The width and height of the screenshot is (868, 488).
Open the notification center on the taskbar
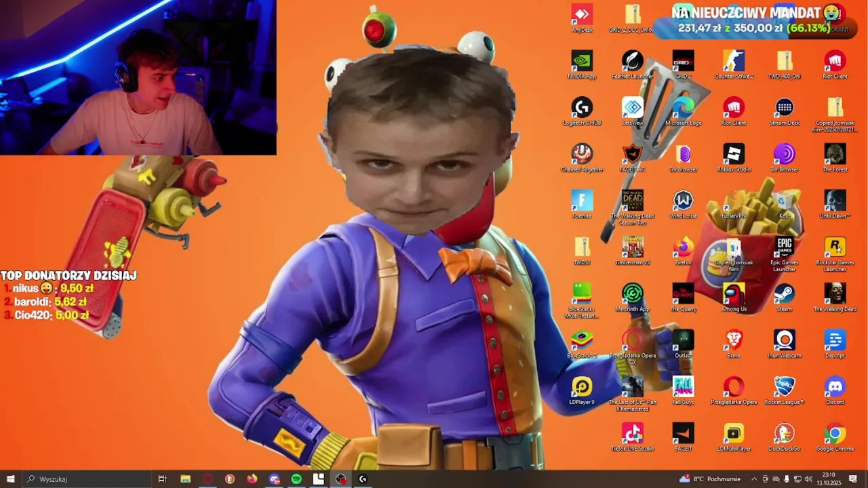[854, 479]
